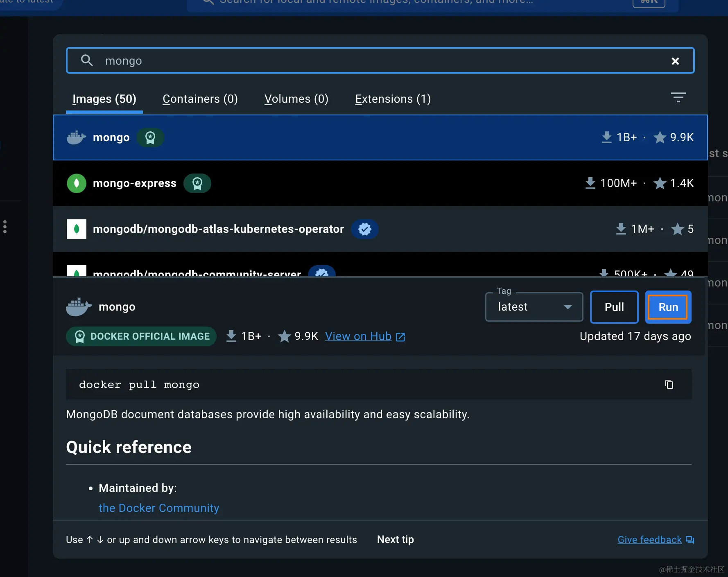Open the Docker Community link
728x577 pixels.
[159, 508]
